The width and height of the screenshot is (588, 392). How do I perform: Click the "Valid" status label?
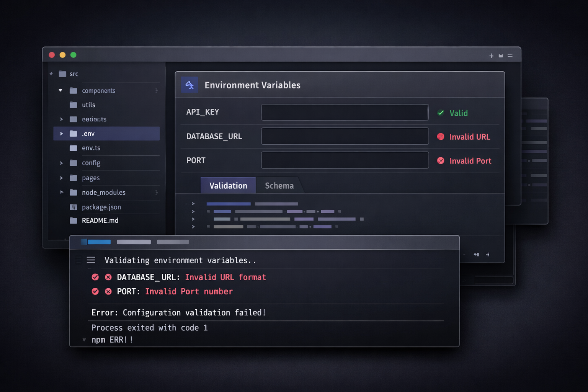[x=459, y=113]
